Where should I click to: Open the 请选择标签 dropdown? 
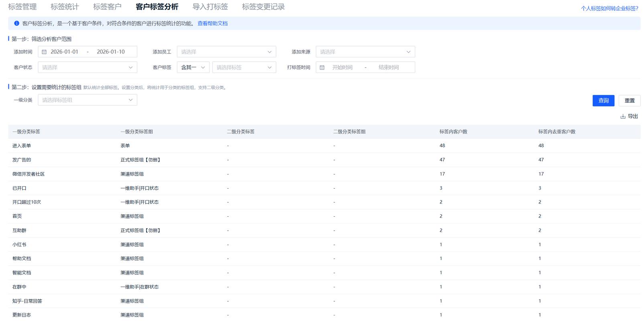click(x=244, y=67)
